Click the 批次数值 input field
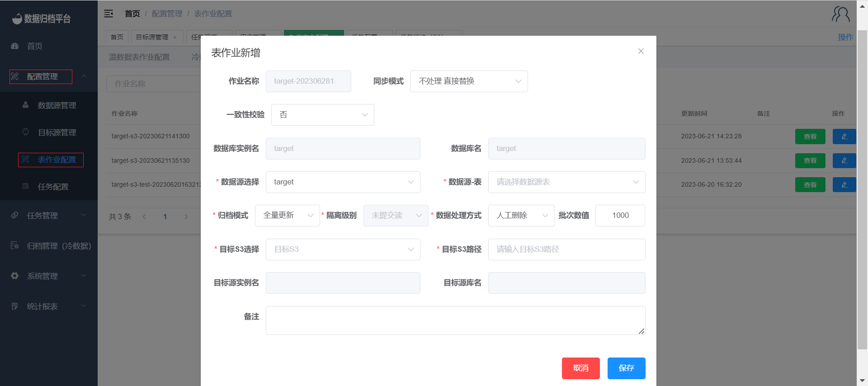 pyautogui.click(x=620, y=216)
